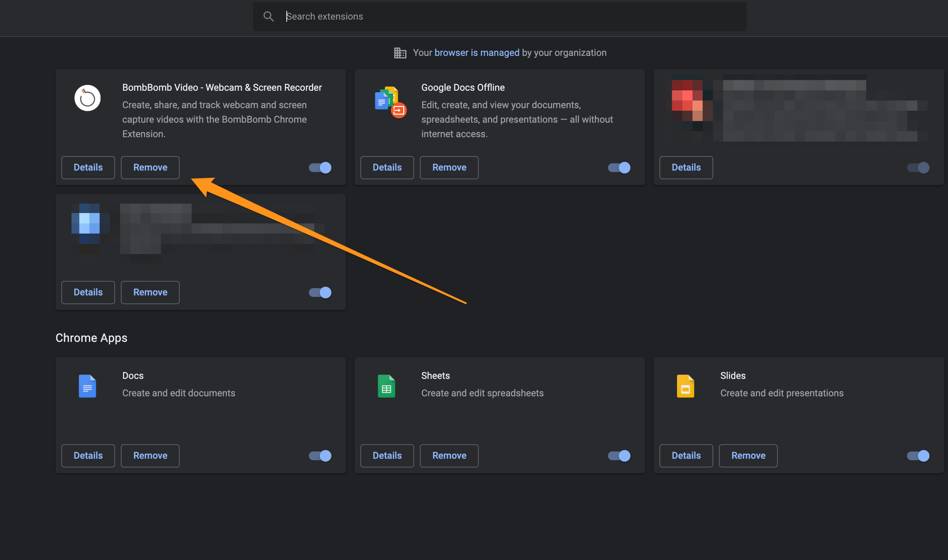
Task: Click the Slides app title
Action: pos(732,376)
